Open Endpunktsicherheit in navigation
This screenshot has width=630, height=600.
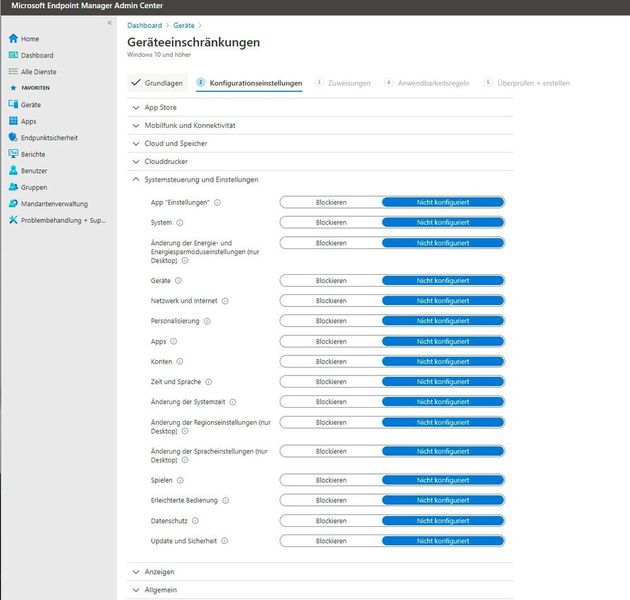click(x=49, y=138)
